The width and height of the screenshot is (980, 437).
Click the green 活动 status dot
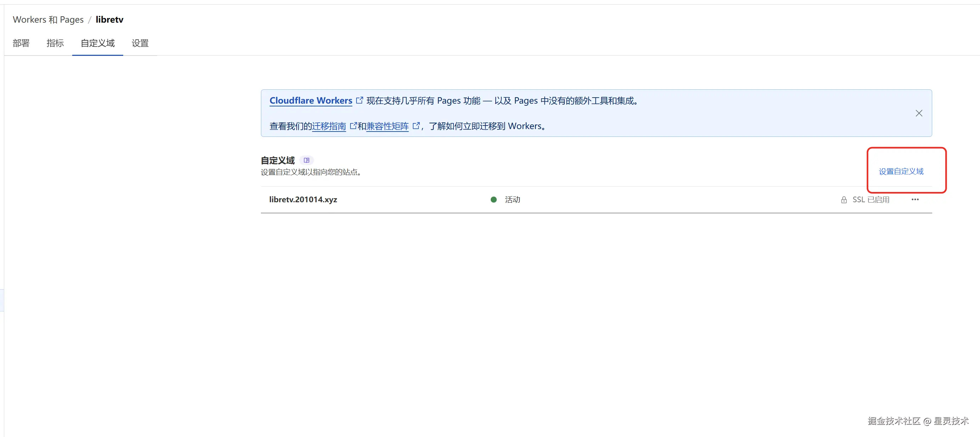494,199
